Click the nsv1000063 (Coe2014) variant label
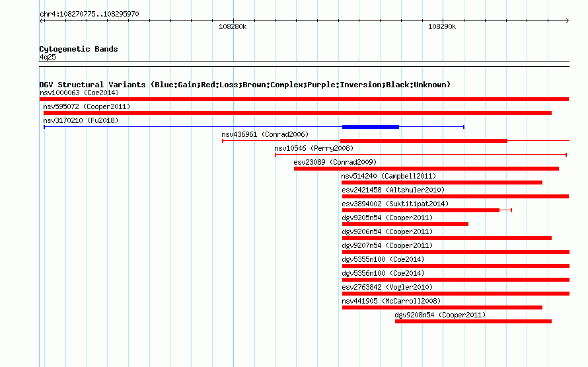 79,93
